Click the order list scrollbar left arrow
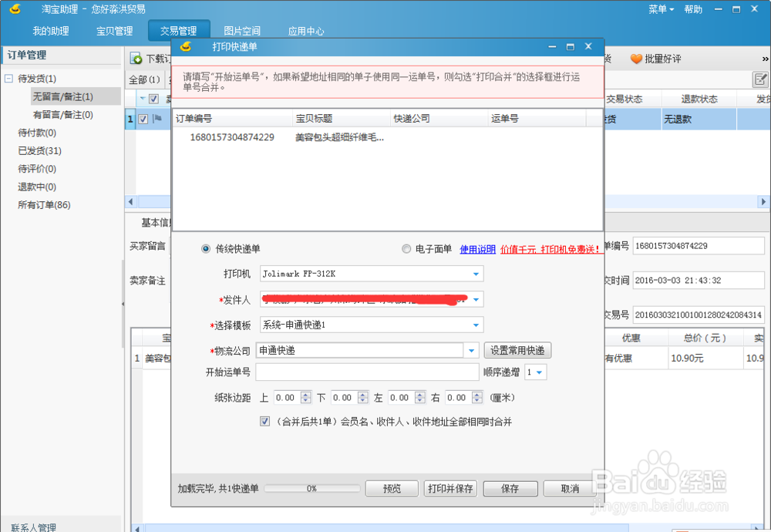771x532 pixels. coord(130,201)
